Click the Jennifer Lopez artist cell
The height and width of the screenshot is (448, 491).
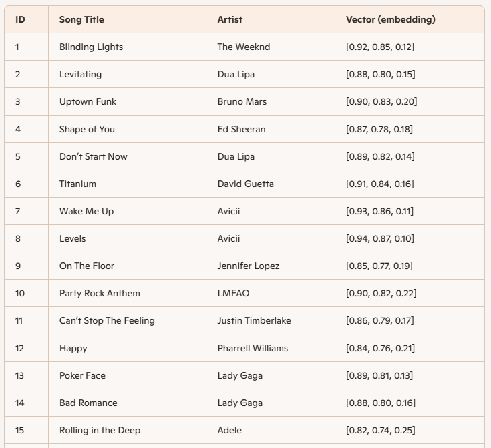(x=248, y=266)
